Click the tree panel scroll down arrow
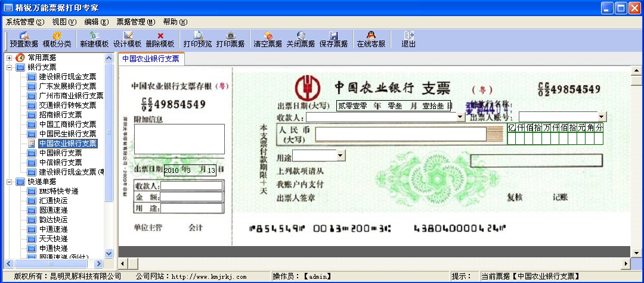Screen dimensions: 644x283 pos(109,253)
